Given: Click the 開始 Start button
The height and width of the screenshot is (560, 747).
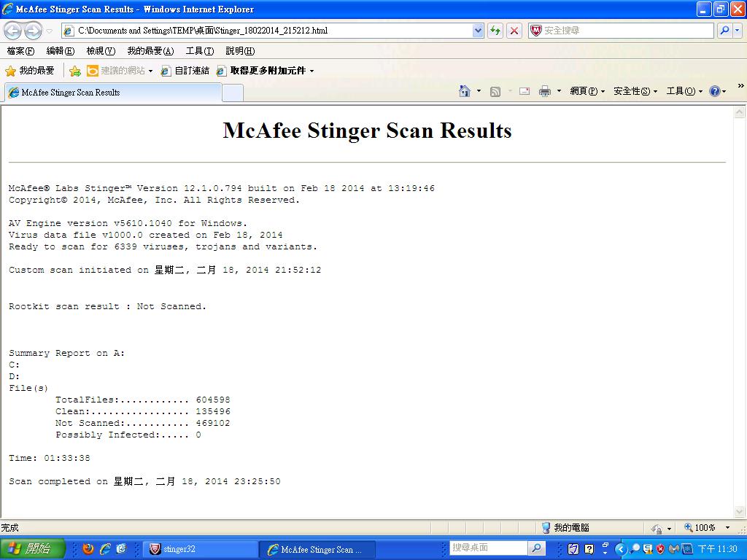Looking at the screenshot, I should tap(31, 549).
